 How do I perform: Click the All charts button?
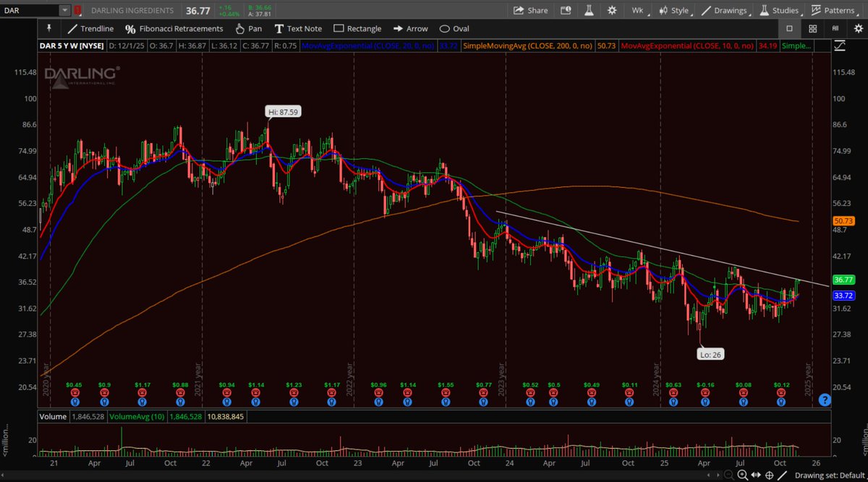(836, 28)
